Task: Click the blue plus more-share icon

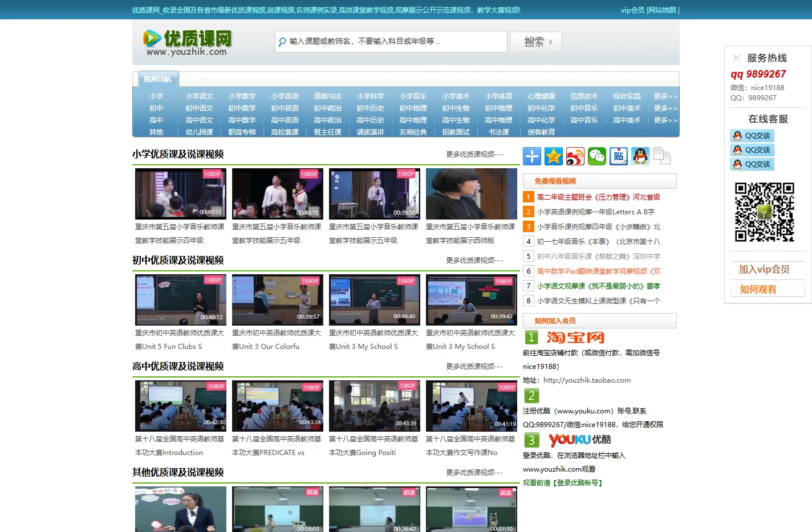Action: point(532,156)
